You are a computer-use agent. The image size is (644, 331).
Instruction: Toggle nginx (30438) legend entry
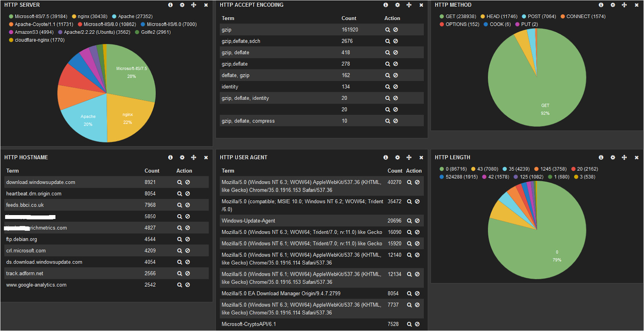90,17
